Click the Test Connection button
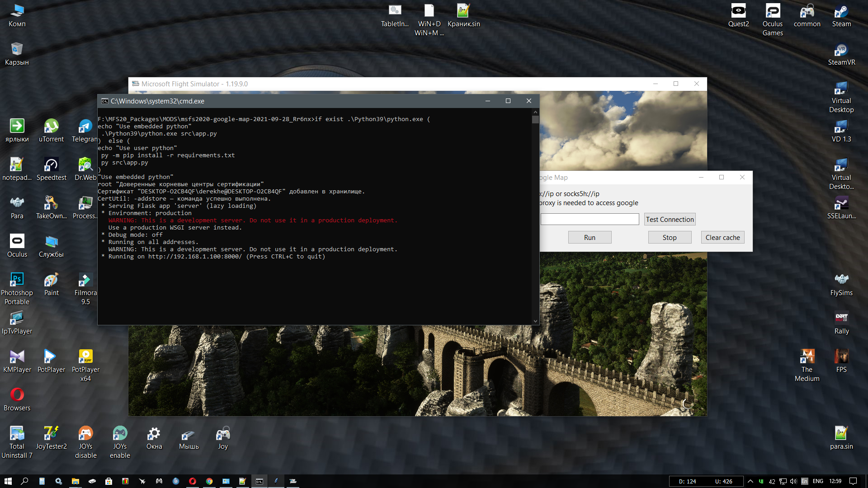 (670, 219)
